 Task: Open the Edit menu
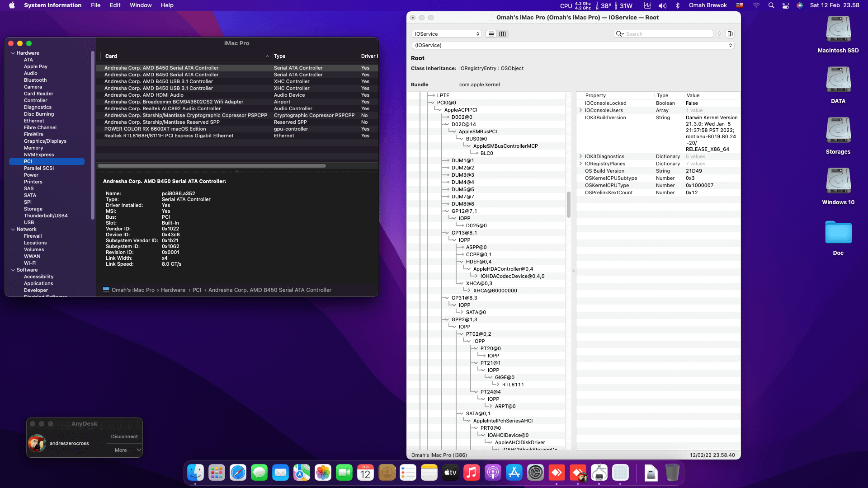115,5
